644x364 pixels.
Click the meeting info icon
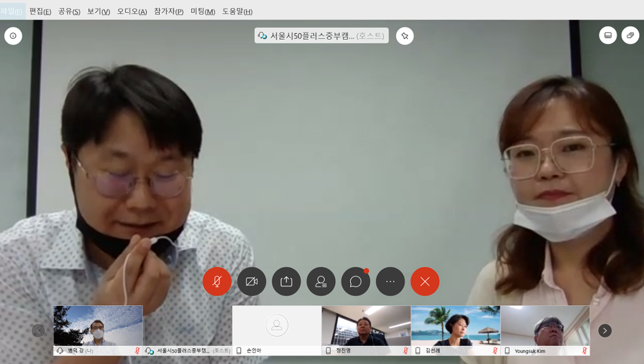coord(13,36)
